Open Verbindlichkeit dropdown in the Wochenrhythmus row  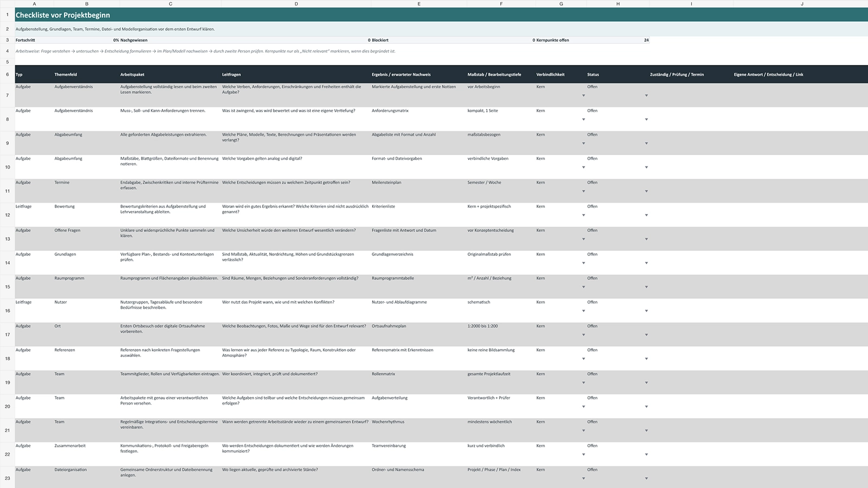pos(584,431)
